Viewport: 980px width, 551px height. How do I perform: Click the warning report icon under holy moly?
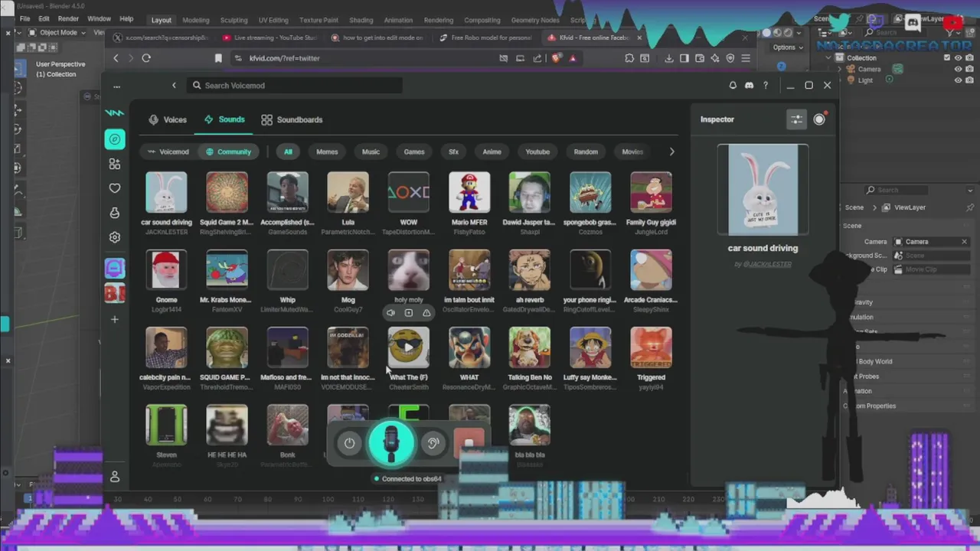[x=426, y=312]
